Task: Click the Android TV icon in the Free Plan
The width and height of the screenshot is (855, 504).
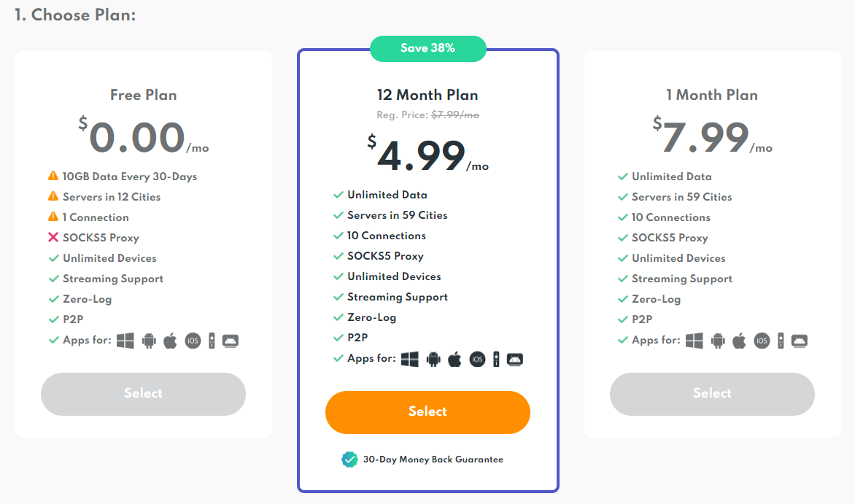Action: point(231,341)
